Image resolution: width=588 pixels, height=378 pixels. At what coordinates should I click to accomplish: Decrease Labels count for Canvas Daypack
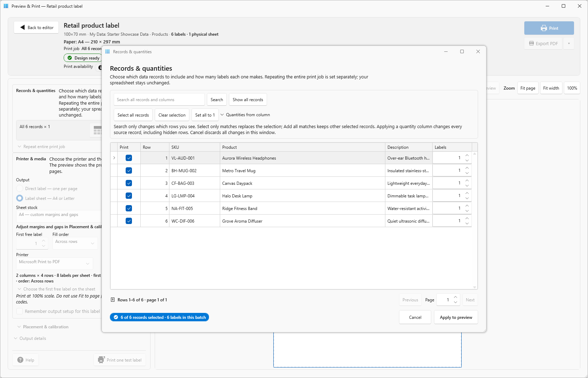[467, 186]
